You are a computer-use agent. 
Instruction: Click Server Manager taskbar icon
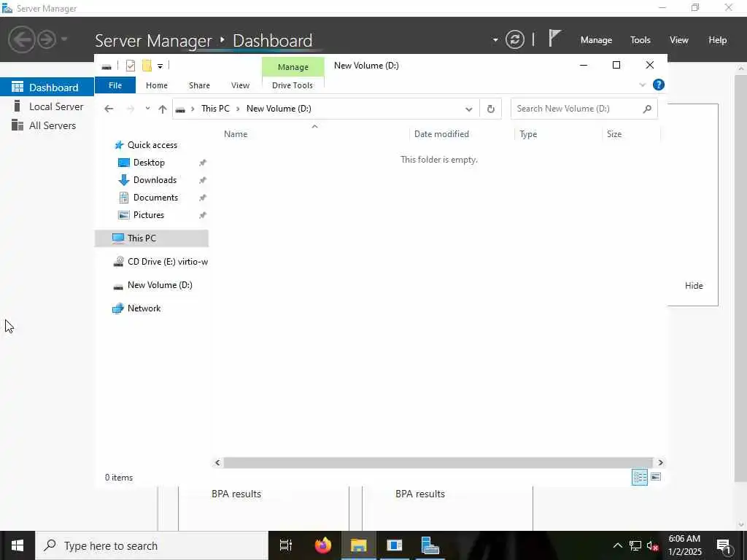(430, 545)
